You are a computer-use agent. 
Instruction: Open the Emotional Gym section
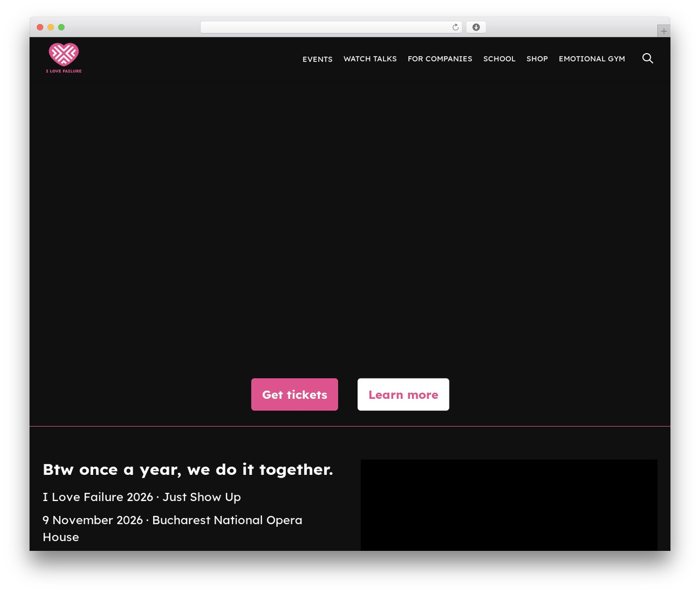(592, 59)
